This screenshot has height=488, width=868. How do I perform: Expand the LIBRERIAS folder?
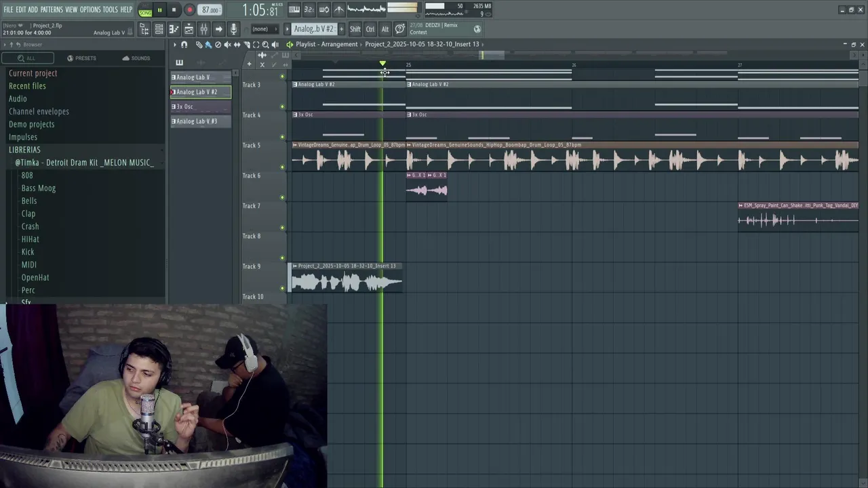[x=24, y=150]
